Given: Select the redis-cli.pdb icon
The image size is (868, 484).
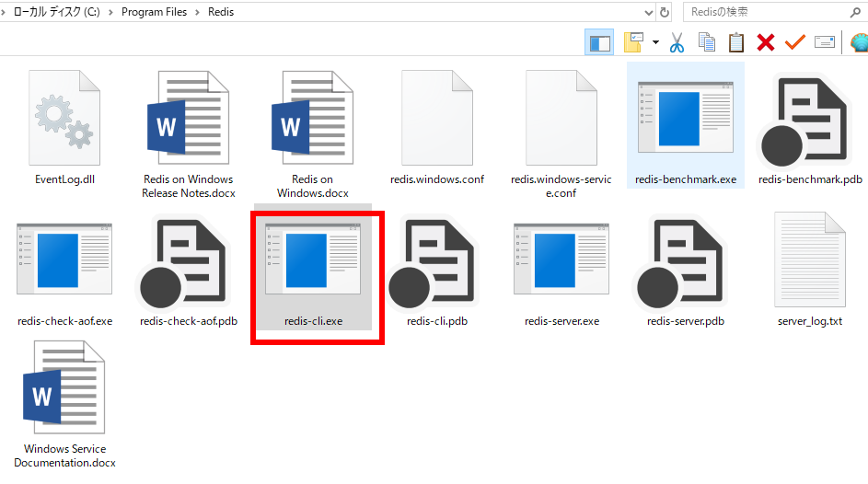Looking at the screenshot, I should tap(432, 264).
